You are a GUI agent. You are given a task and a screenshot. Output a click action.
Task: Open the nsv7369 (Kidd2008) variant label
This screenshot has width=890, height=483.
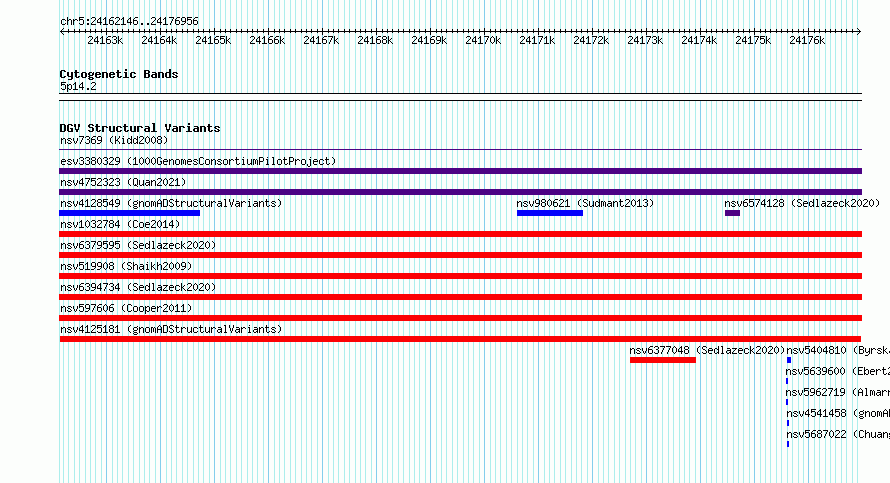point(114,140)
